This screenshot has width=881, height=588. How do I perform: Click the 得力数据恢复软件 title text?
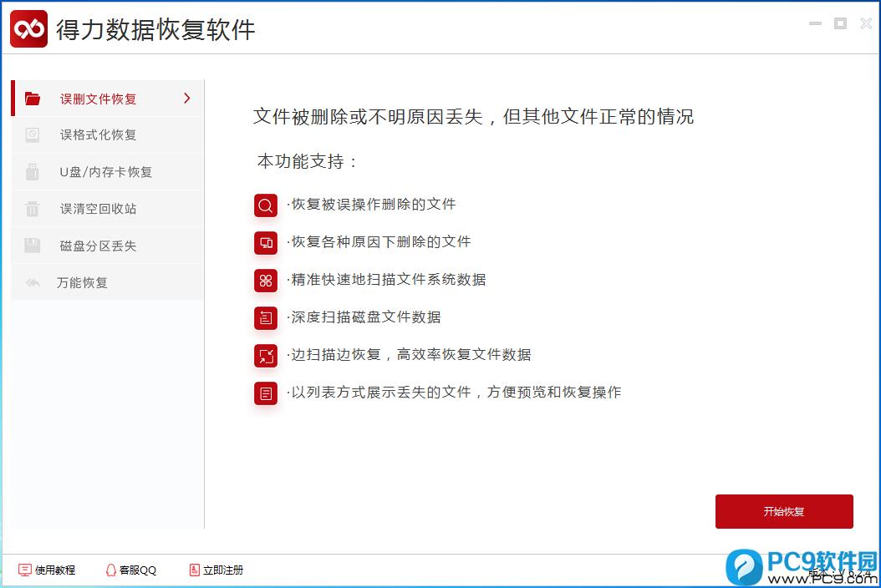[155, 29]
